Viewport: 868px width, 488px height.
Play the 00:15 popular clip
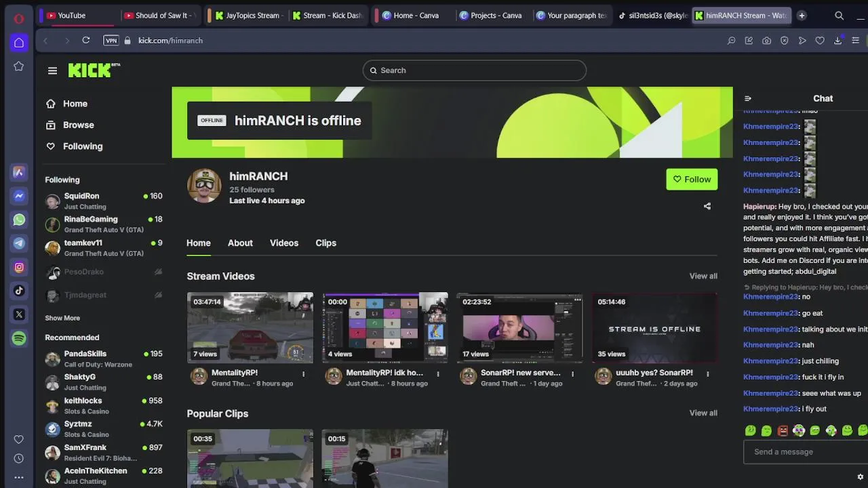(x=384, y=458)
